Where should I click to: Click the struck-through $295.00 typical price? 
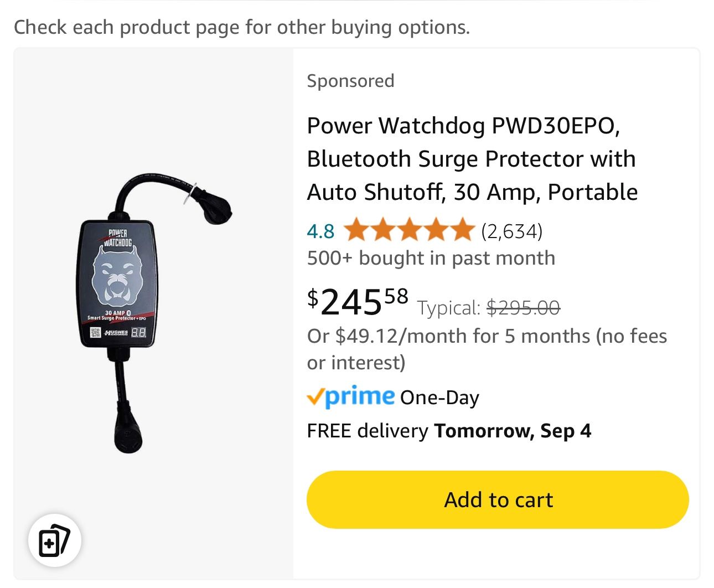(x=523, y=307)
